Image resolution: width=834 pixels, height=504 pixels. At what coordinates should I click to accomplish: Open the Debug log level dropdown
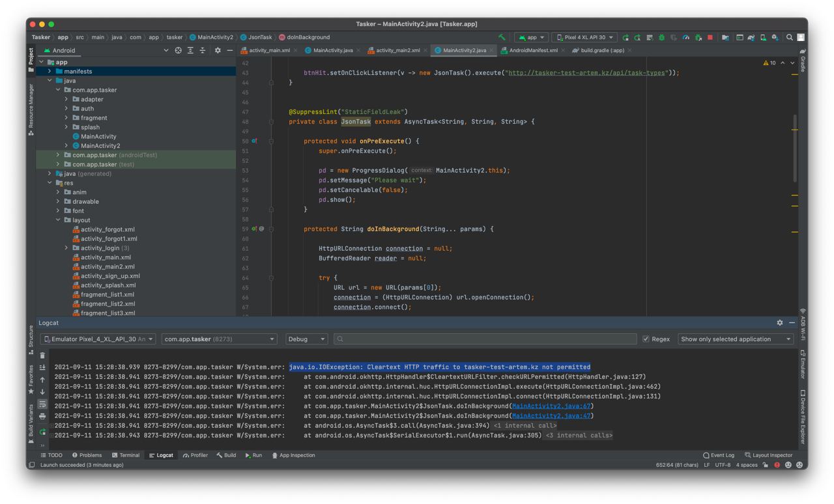pos(306,339)
